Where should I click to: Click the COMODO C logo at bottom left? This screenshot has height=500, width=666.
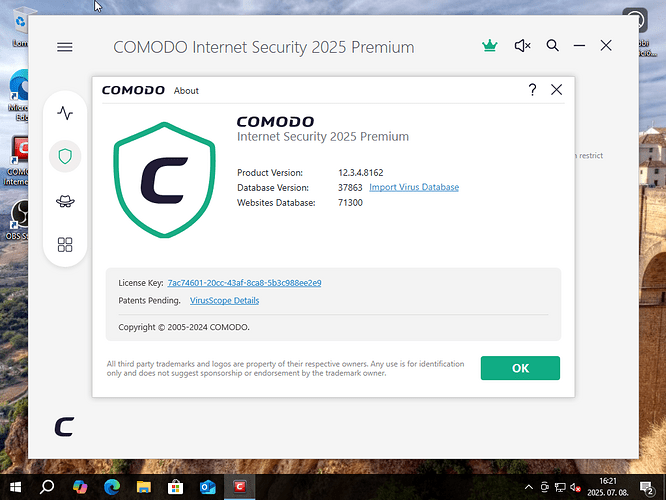pos(65,427)
